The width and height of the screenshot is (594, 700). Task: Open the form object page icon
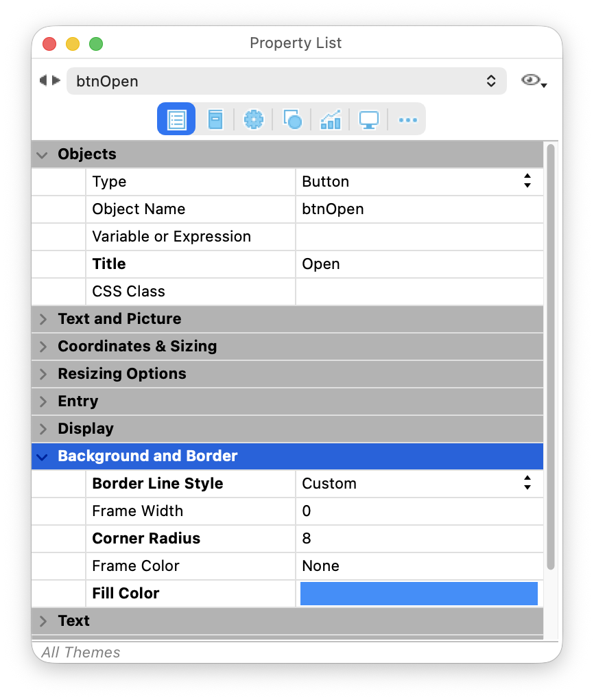pos(215,119)
